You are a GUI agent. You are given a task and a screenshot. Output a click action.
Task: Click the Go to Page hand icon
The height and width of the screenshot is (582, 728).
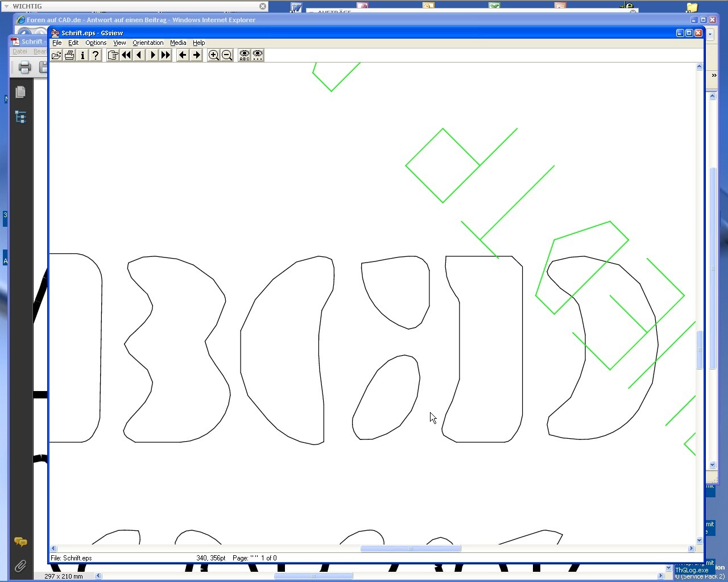[113, 55]
